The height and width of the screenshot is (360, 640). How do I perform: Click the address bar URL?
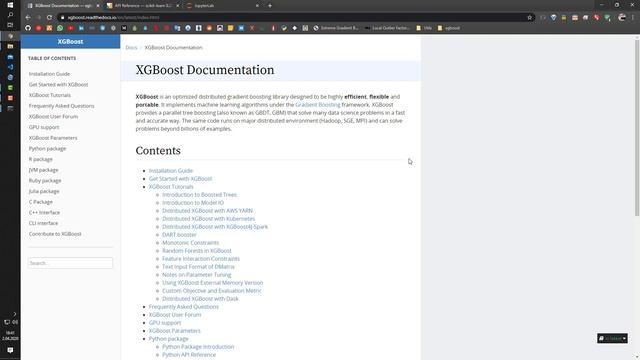113,18
